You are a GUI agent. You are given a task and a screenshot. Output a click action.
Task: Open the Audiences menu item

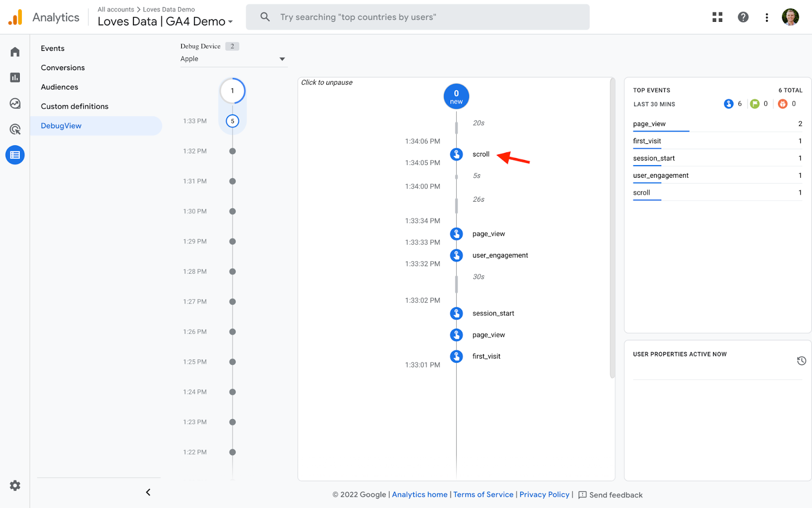(59, 87)
